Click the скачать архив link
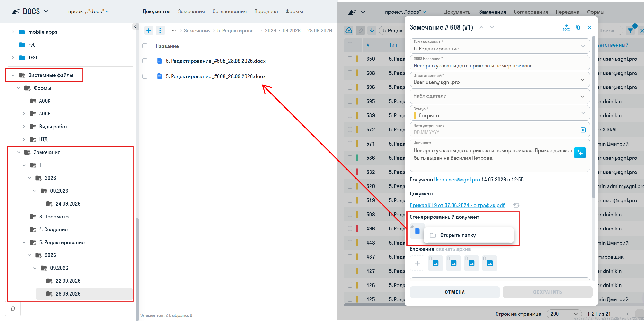Viewport: 644px width, 321px height. point(453,249)
